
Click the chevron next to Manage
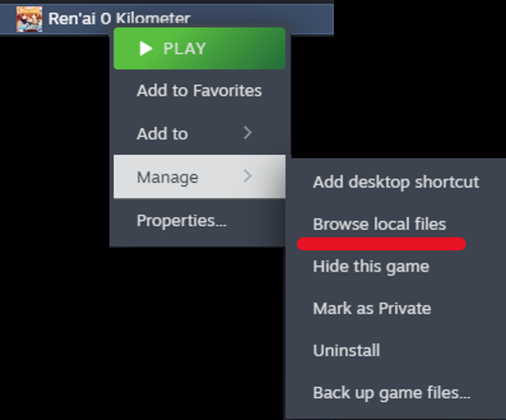(248, 176)
